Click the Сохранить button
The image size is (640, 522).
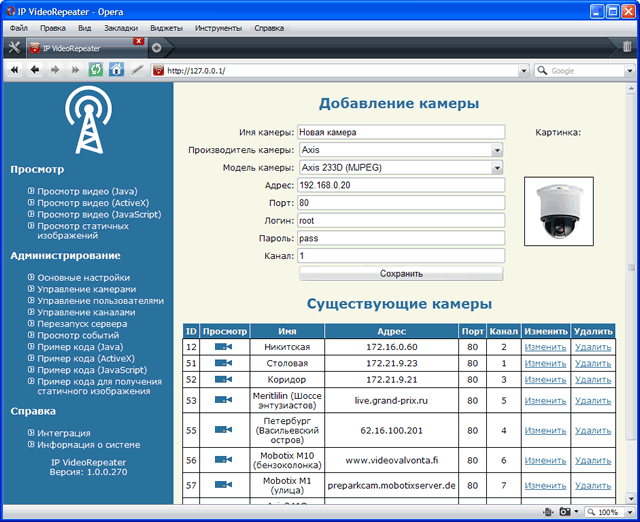pyautogui.click(x=401, y=273)
